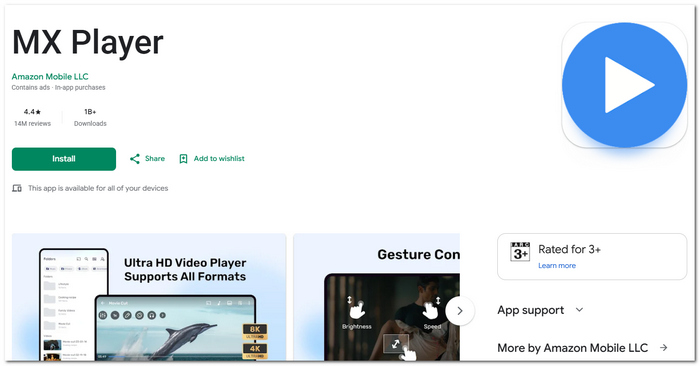Click the "Contains ads · In-app purchases" text
Screen dimensions: 700x366
(58, 87)
